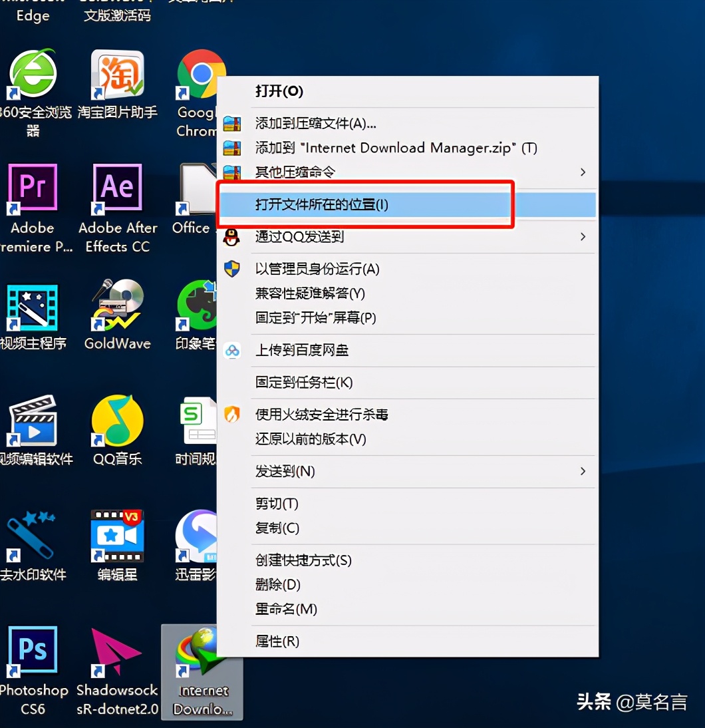This screenshot has width=705, height=728.
Task: Select the Taobao Picture Assistant icon
Action: (118, 75)
